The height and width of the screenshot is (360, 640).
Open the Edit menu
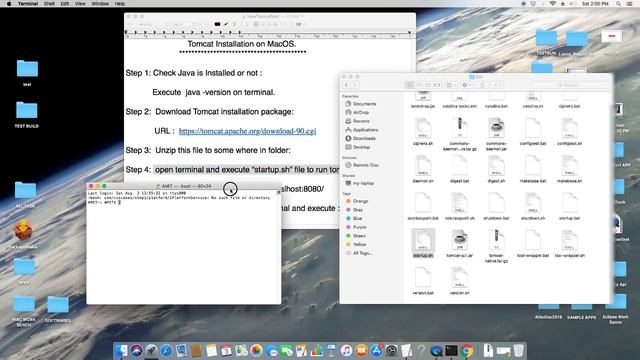click(65, 4)
